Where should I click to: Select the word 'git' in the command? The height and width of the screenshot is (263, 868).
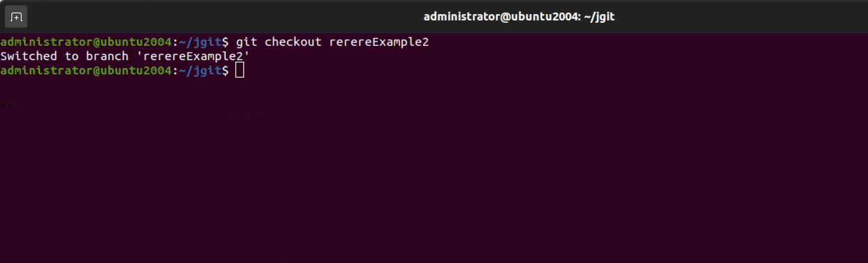pos(246,42)
